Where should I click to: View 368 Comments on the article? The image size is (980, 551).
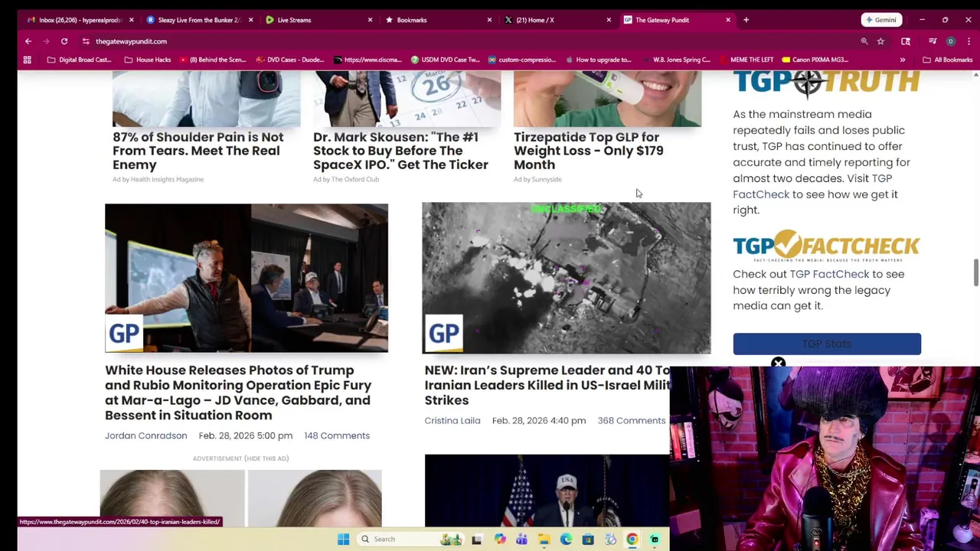(632, 420)
